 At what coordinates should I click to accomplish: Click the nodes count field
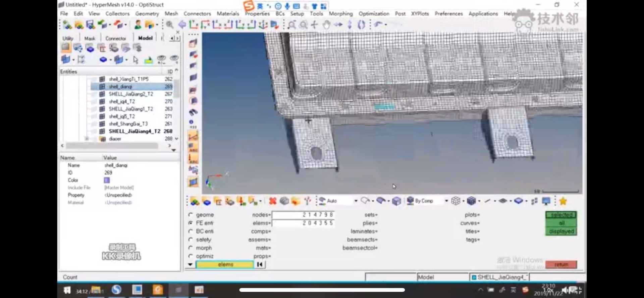(303, 215)
